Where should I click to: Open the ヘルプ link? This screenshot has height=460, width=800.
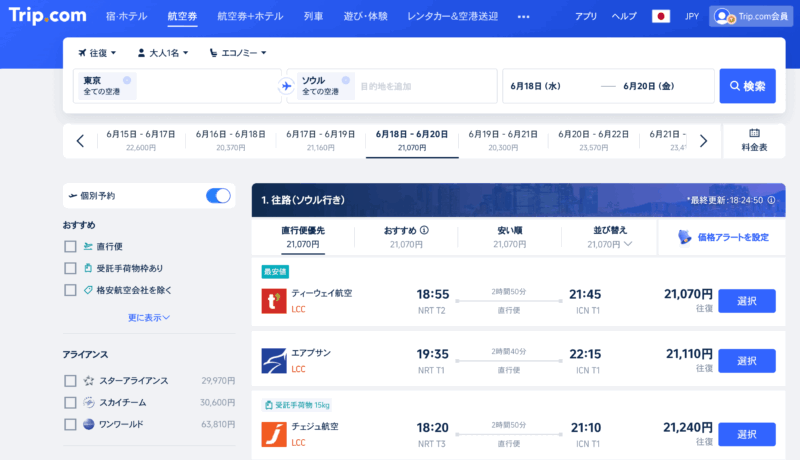tap(624, 16)
